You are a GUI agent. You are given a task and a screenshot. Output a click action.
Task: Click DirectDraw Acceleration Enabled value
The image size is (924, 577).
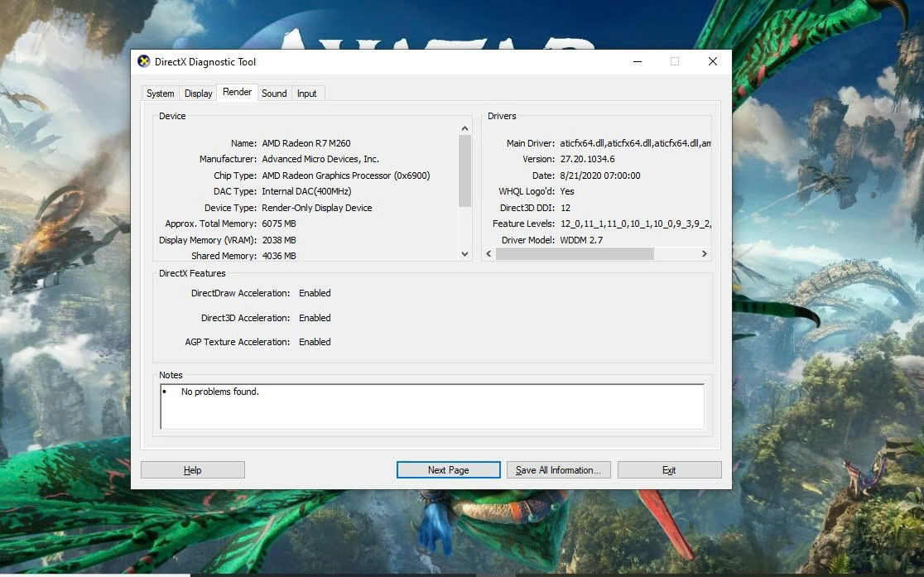(x=315, y=293)
